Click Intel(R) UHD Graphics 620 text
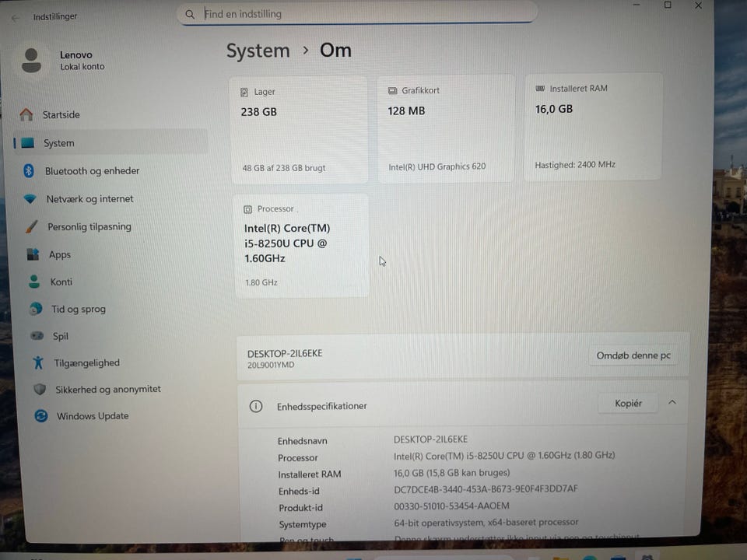 [437, 166]
